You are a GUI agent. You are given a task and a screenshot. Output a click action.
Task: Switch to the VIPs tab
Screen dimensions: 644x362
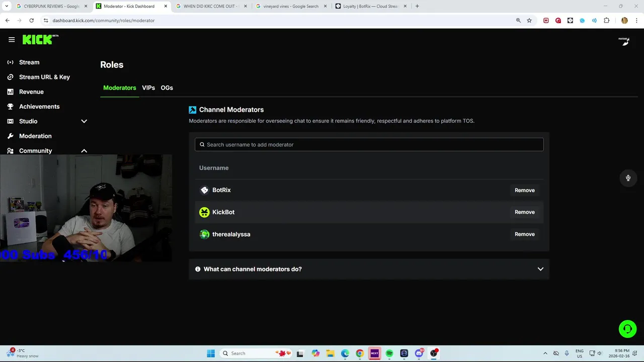[x=148, y=87]
